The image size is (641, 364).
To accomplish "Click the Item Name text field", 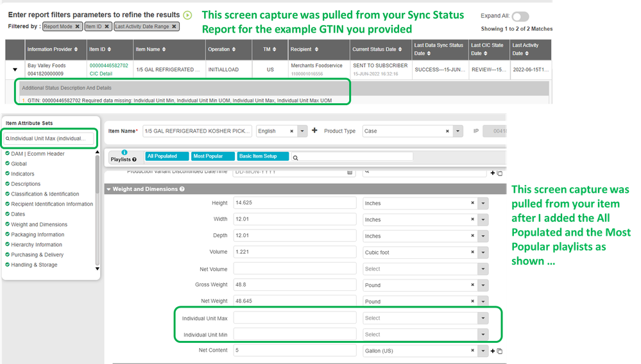I will [197, 131].
